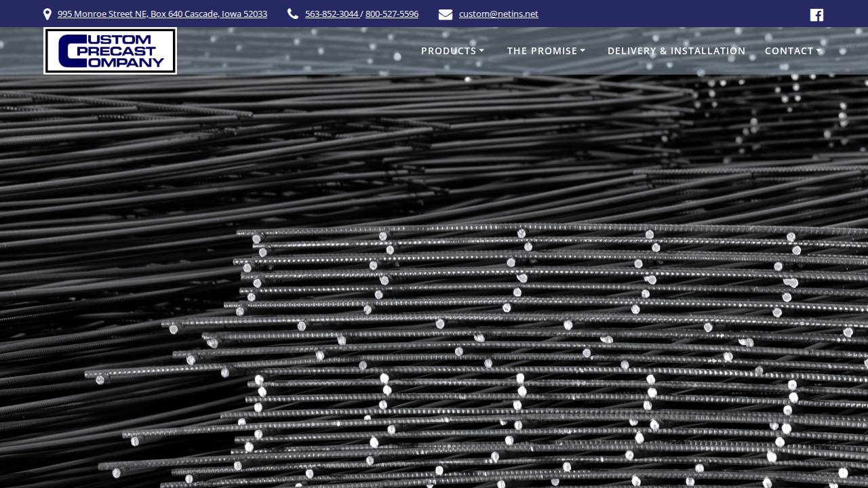Call the 800-527-5596 toll-free link
This screenshot has width=868, height=488.
click(392, 14)
